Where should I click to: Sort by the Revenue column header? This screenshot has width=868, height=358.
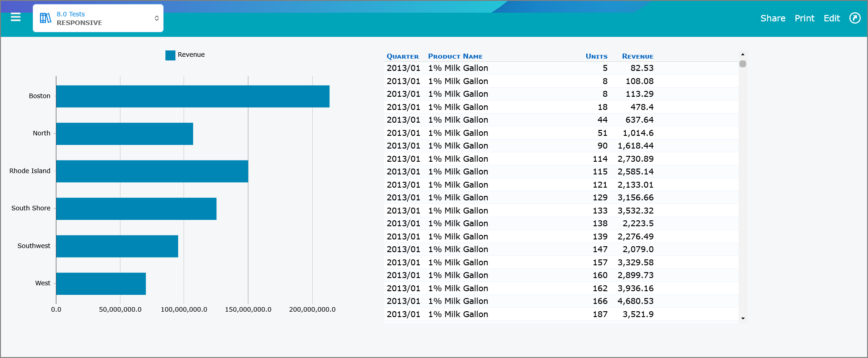click(638, 56)
